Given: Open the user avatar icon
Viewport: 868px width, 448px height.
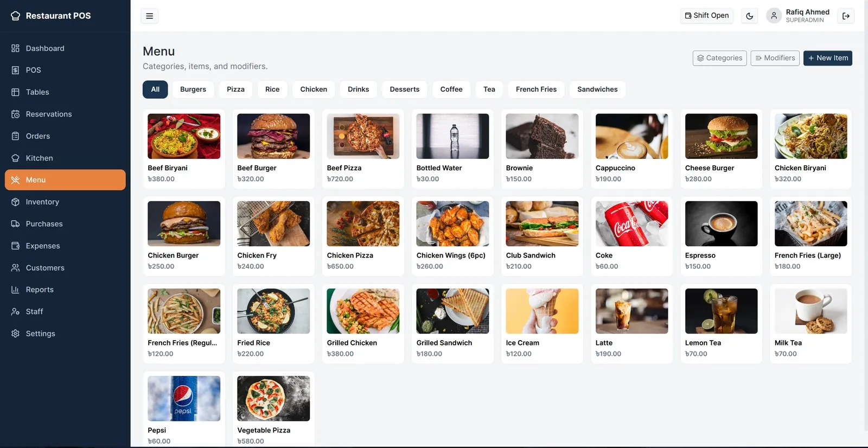Looking at the screenshot, I should click(774, 16).
